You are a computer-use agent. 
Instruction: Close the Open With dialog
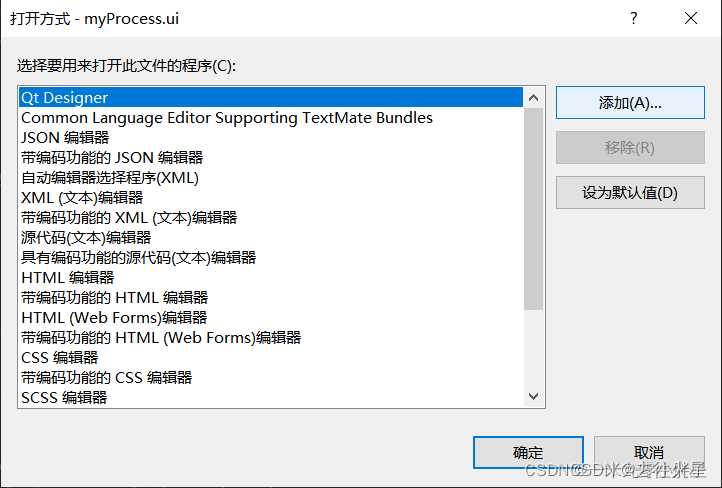point(691,18)
